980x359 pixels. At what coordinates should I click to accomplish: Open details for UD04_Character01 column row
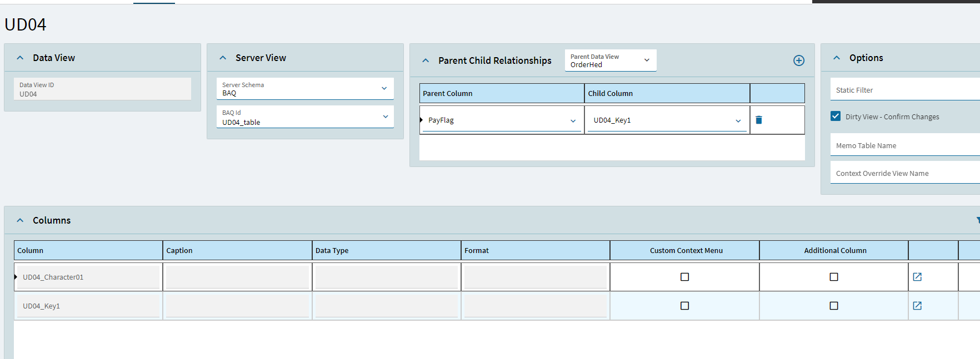[x=917, y=277]
